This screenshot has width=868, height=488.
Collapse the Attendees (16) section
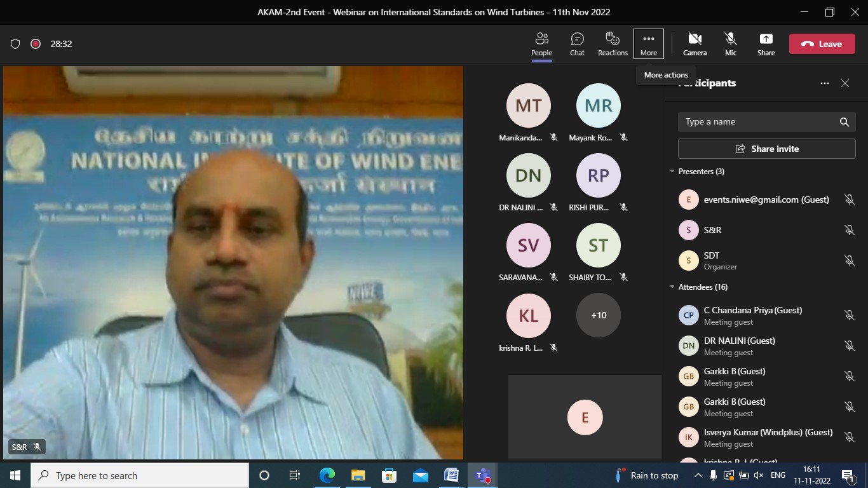(673, 287)
